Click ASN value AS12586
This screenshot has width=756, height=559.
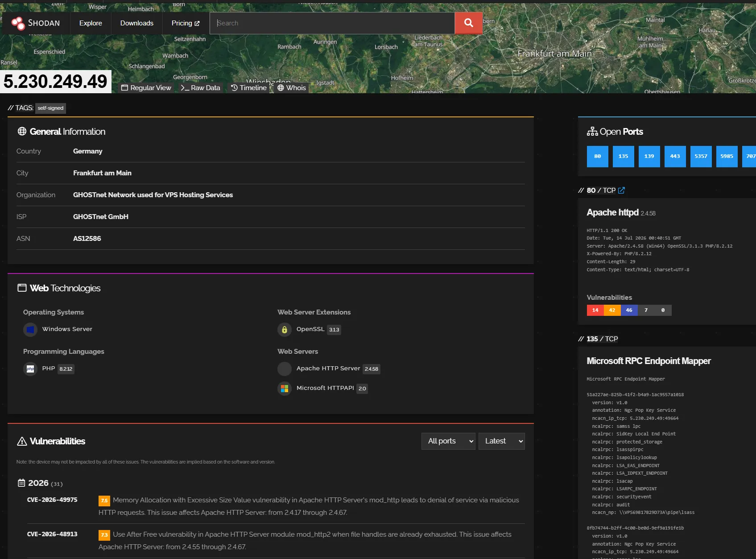[x=87, y=239]
